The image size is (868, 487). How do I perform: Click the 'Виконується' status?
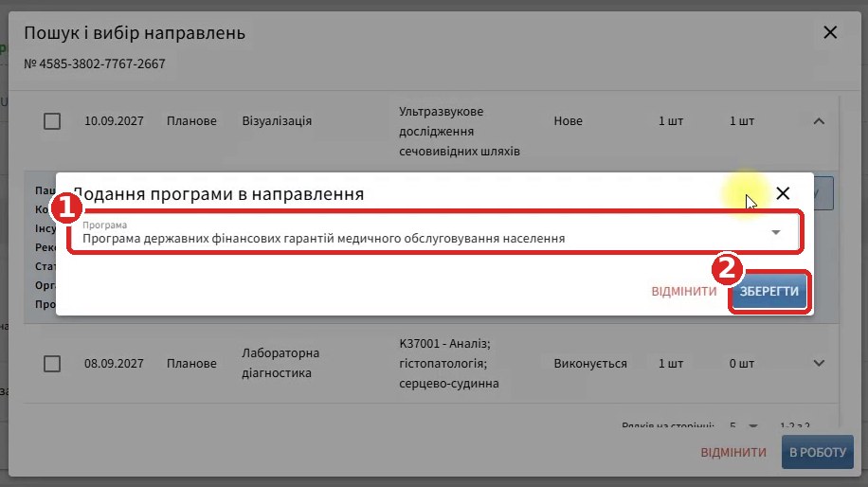(x=590, y=363)
